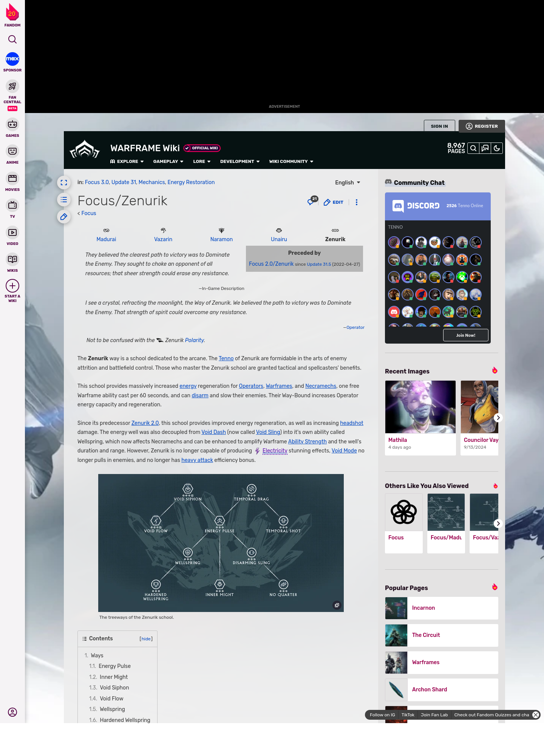Follow the Electricity link
Screen dimensions: 544x756
275,451
